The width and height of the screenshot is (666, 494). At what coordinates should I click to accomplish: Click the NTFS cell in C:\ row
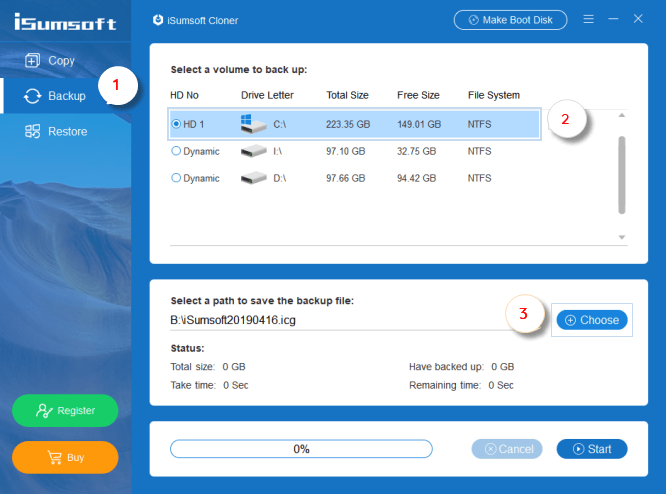coord(479,124)
